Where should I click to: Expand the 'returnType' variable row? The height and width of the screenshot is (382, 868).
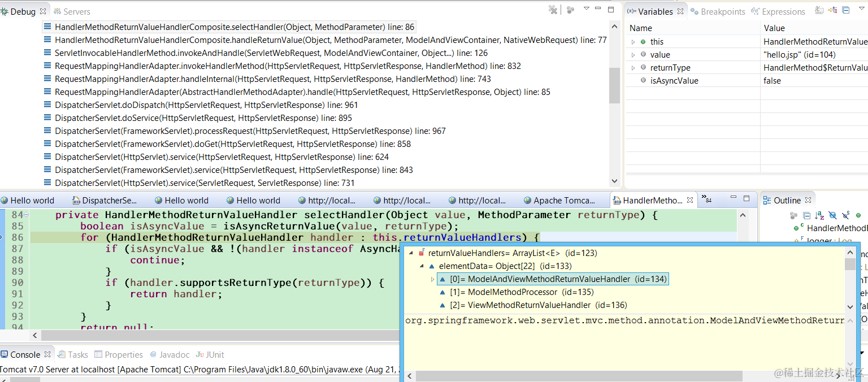(x=633, y=68)
